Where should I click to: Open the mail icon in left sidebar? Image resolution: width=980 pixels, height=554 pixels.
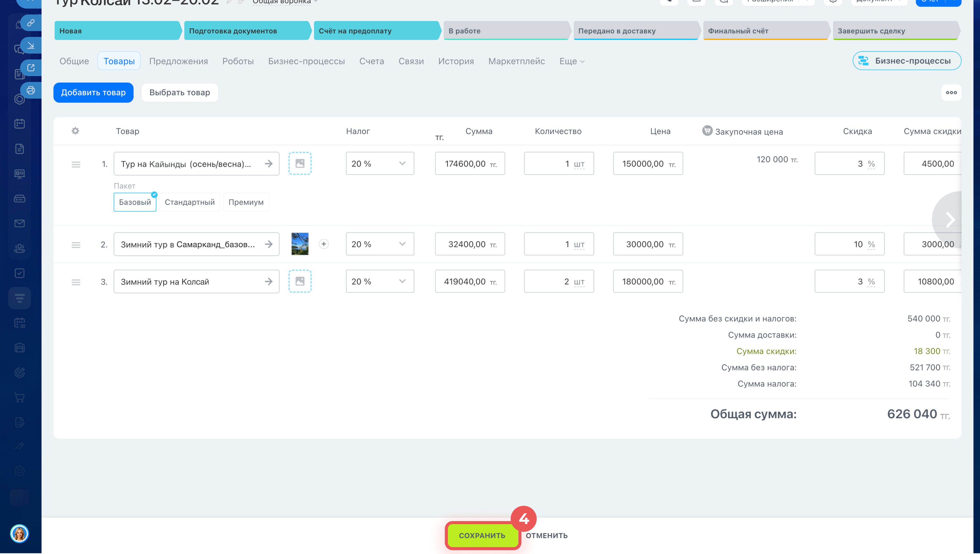pos(19,223)
